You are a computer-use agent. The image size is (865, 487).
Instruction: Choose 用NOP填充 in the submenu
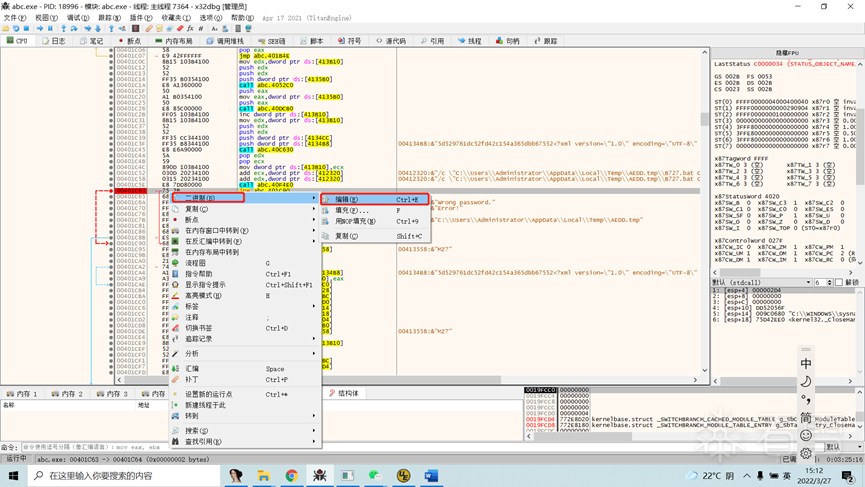pyautogui.click(x=375, y=221)
